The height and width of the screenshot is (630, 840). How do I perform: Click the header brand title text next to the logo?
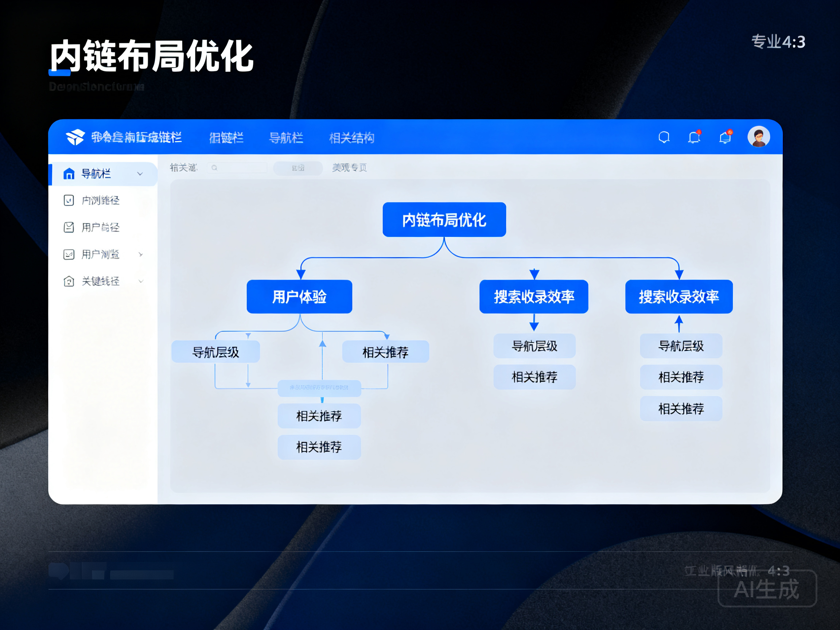[x=136, y=137]
